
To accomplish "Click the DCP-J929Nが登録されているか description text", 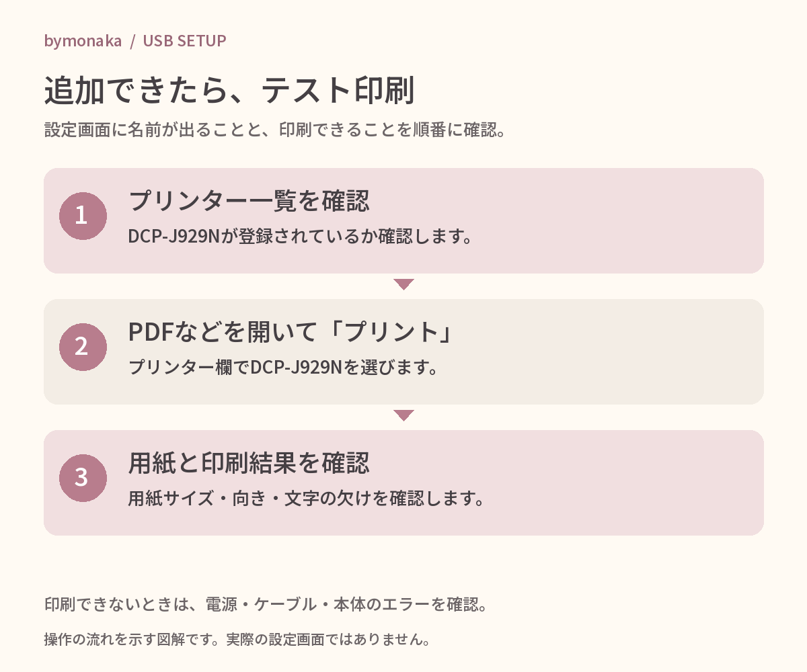I will click(299, 237).
